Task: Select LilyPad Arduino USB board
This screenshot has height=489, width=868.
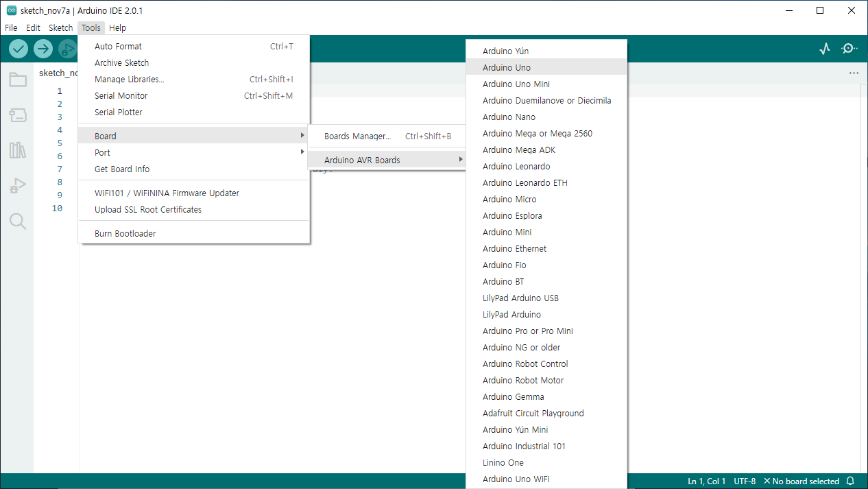Action: point(546,298)
